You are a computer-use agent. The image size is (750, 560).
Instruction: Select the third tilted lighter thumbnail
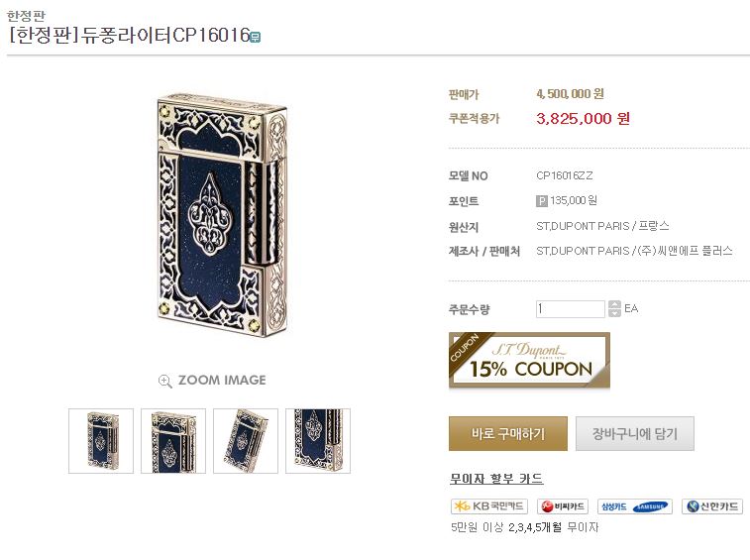(x=246, y=440)
